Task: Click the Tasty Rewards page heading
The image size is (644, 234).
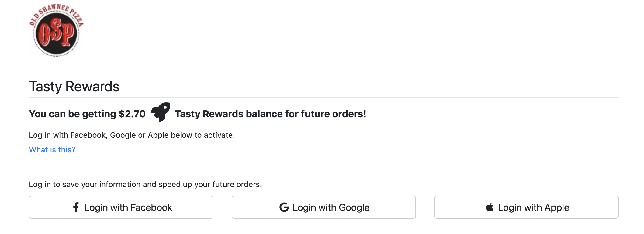Action: [74, 87]
